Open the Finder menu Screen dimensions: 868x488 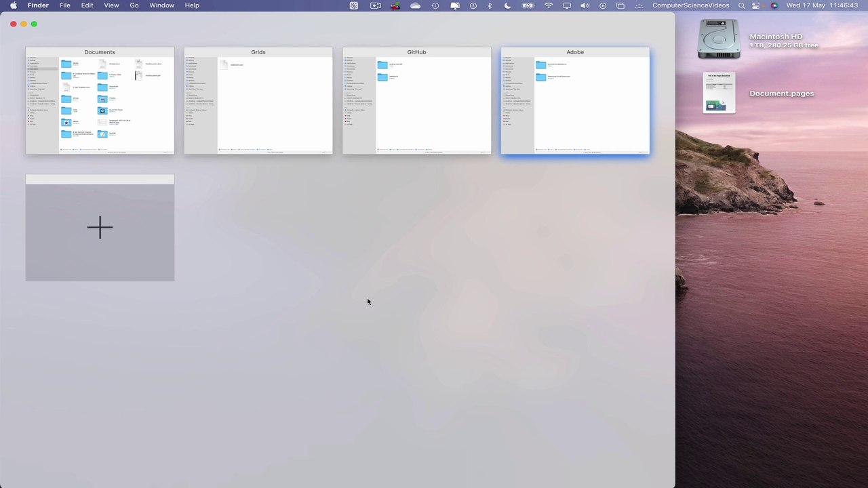coord(38,5)
